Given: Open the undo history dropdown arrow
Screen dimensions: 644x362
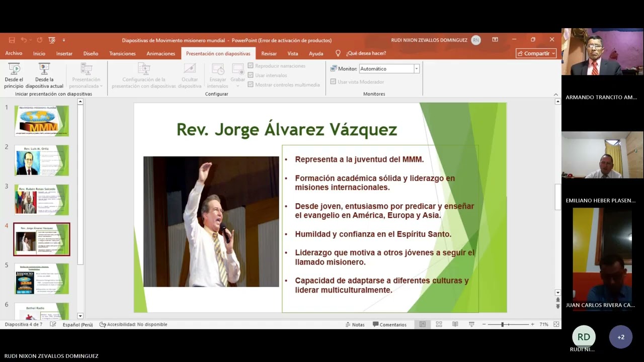Looking at the screenshot, I should click(31, 40).
